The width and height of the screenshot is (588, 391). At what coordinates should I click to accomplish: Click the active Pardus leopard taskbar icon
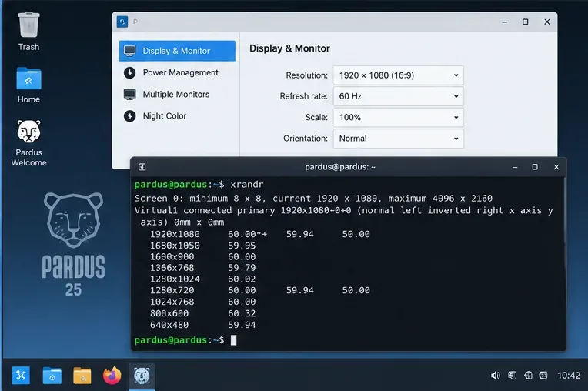pos(142,376)
